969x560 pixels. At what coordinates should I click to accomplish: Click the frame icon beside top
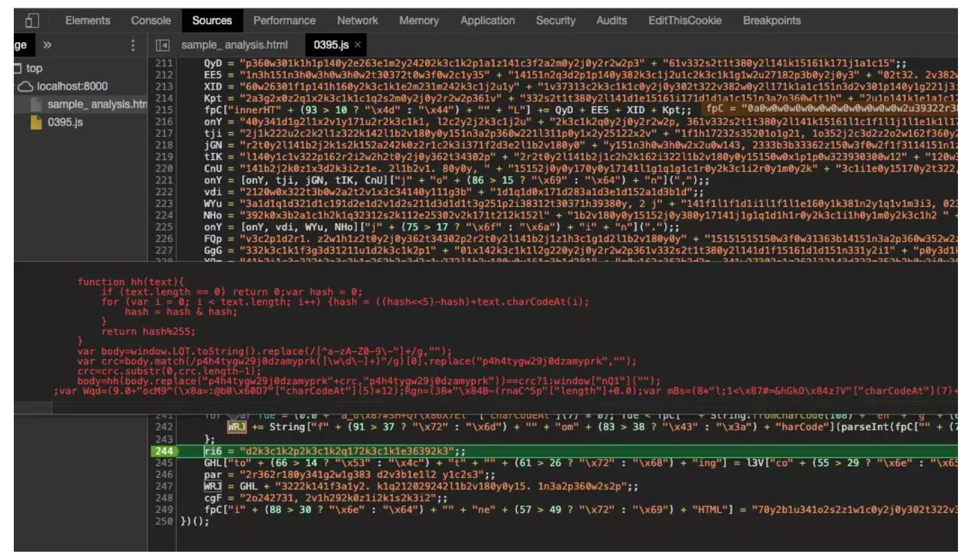19,68
